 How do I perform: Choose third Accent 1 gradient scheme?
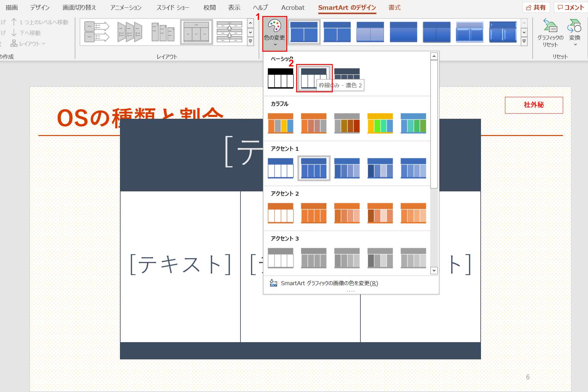pos(347,168)
